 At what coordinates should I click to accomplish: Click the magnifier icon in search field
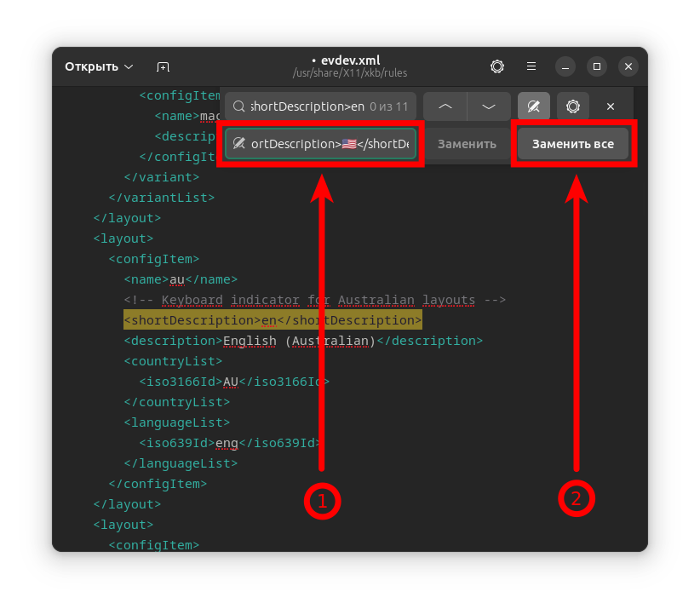[x=238, y=106]
